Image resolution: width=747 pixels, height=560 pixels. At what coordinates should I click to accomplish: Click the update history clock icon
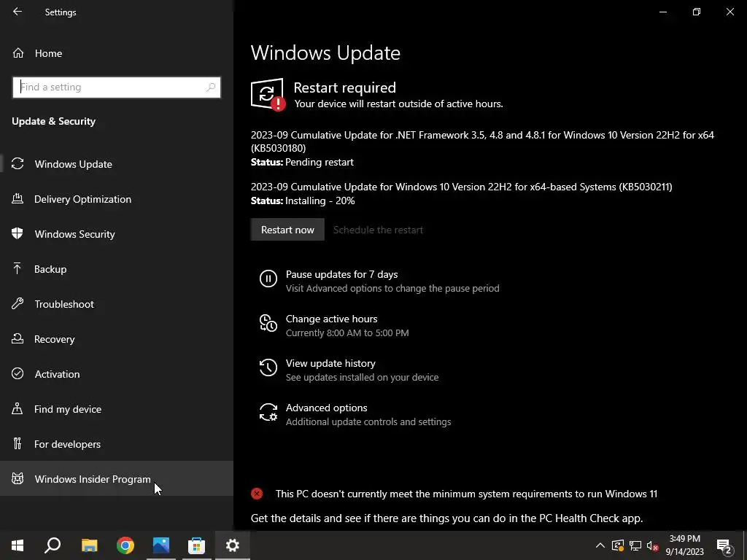(268, 367)
